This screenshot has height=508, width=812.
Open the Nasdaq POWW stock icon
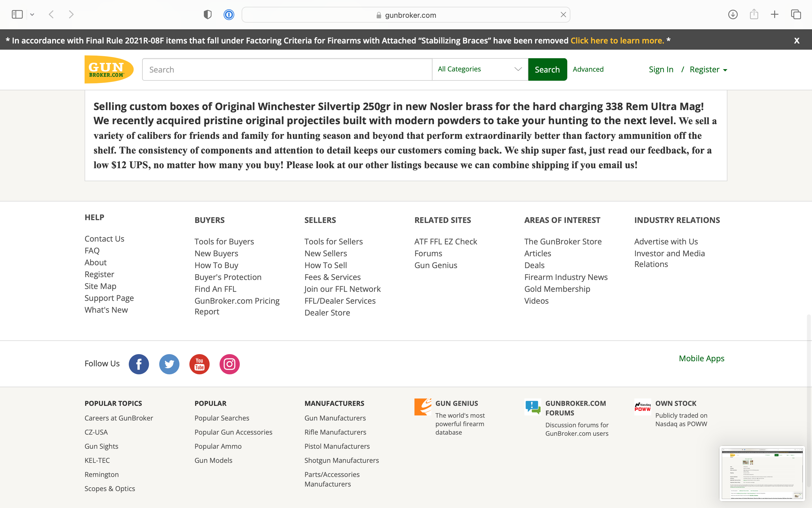(643, 407)
